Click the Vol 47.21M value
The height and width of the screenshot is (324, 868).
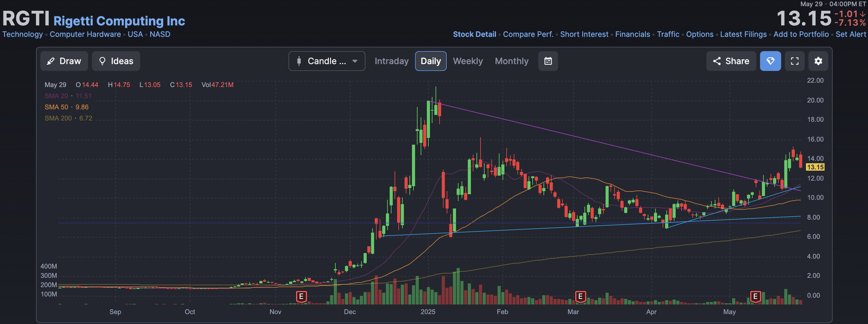coord(217,85)
